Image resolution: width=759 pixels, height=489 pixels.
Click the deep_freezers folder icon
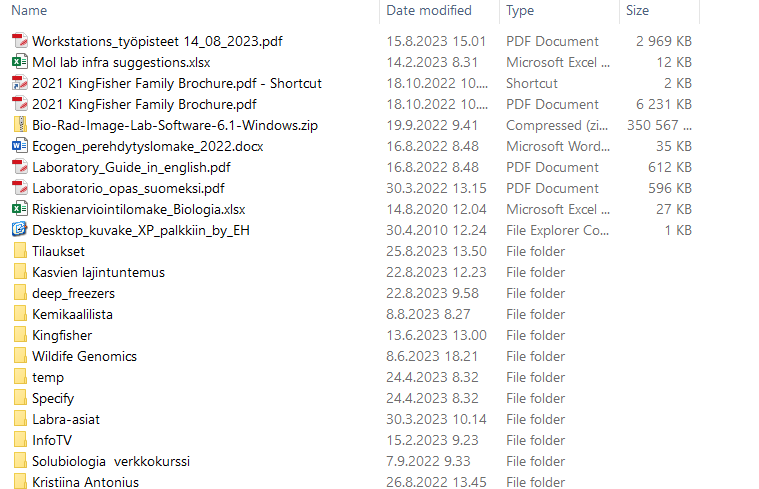click(20, 293)
